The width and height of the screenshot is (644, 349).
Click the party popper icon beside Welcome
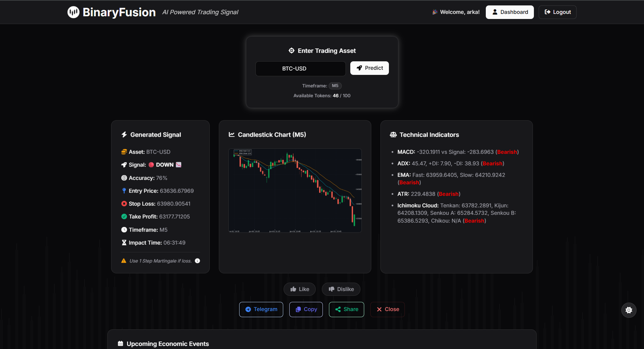[x=435, y=12]
